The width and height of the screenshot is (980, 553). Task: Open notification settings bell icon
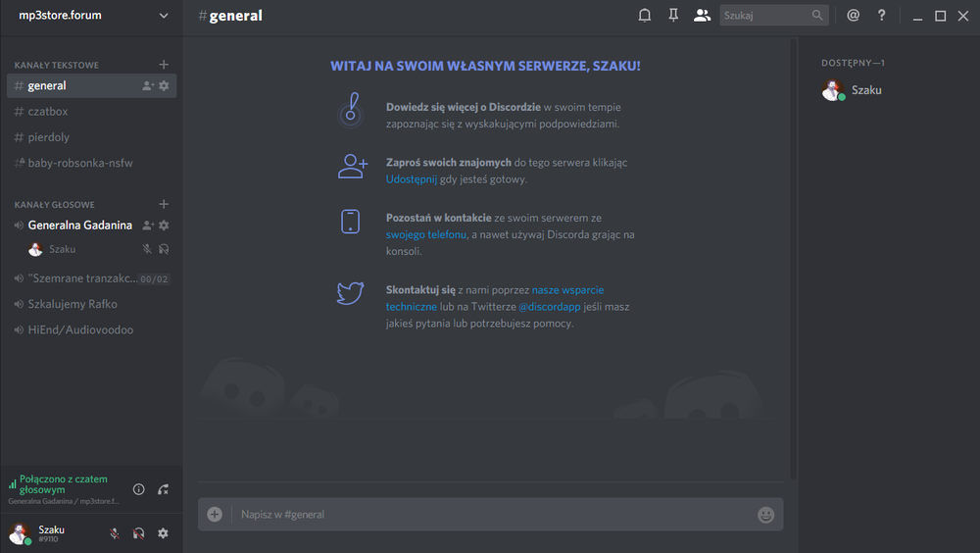[645, 16]
